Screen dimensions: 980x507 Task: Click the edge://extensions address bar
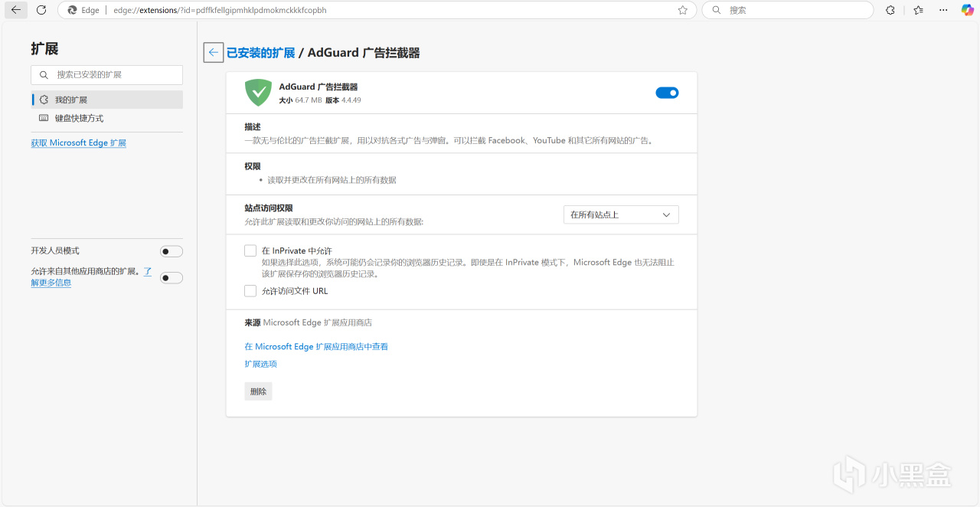tap(375, 10)
